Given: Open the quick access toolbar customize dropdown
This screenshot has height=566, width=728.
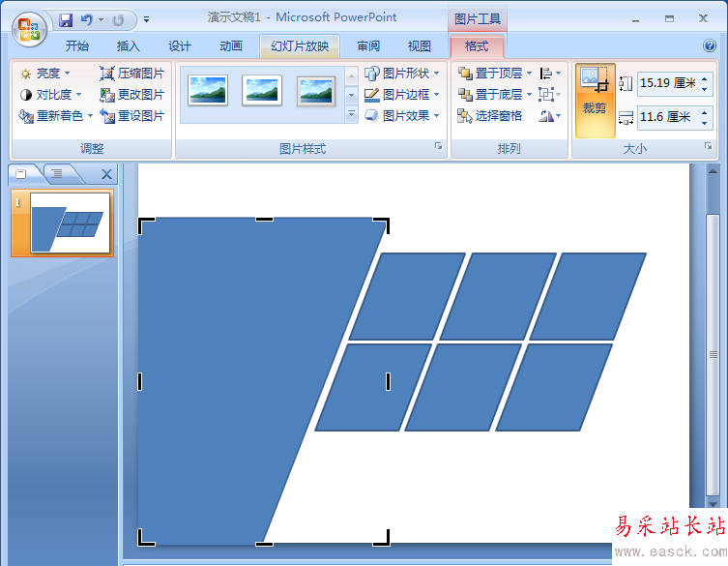Looking at the screenshot, I should 146,19.
